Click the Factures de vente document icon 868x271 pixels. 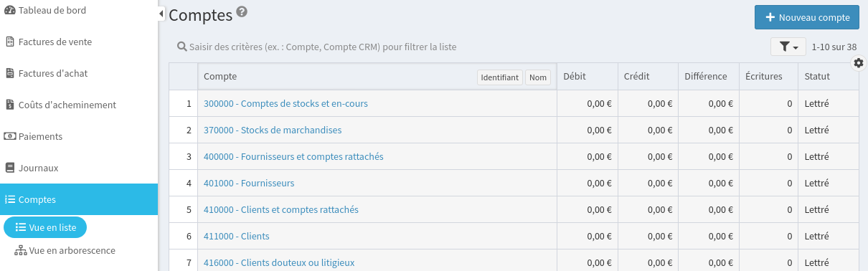click(x=10, y=42)
